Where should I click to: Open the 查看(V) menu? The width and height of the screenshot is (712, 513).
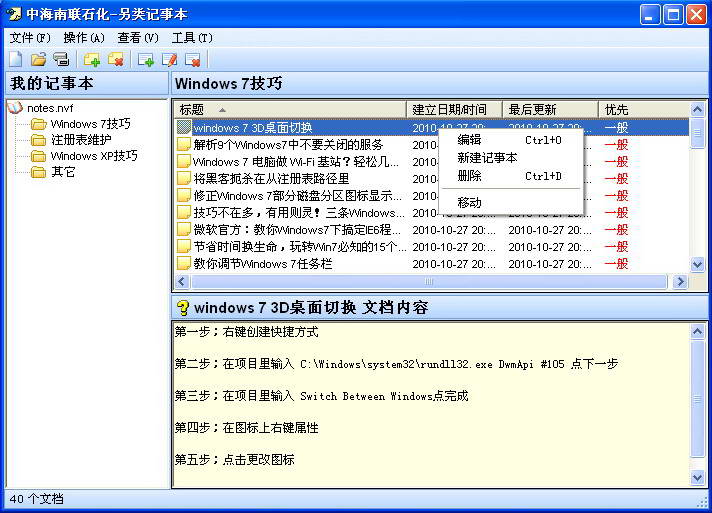pos(138,38)
